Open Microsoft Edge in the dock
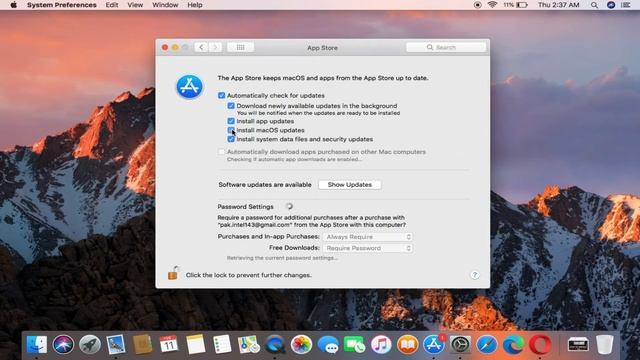640x360 pixels. [513, 344]
